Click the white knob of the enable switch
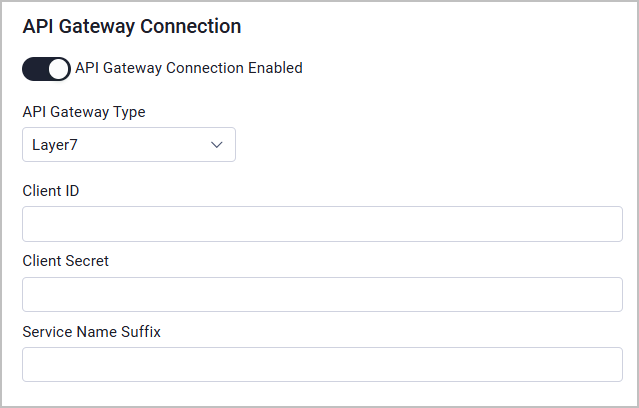 coord(59,69)
